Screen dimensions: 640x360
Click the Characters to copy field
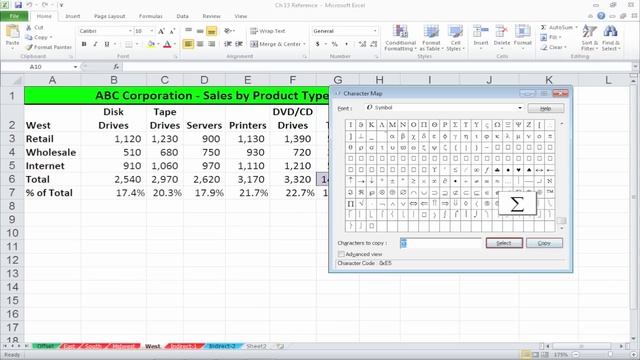(441, 243)
